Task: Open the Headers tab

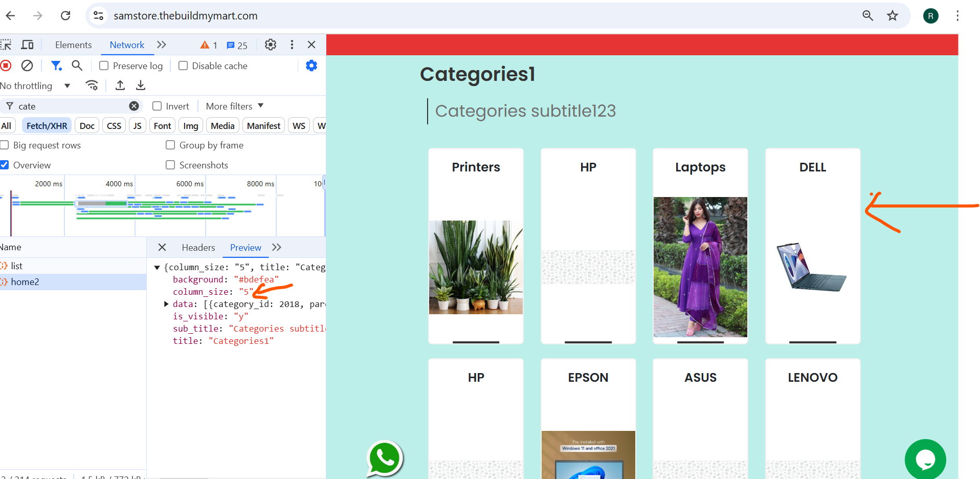Action: (x=198, y=248)
